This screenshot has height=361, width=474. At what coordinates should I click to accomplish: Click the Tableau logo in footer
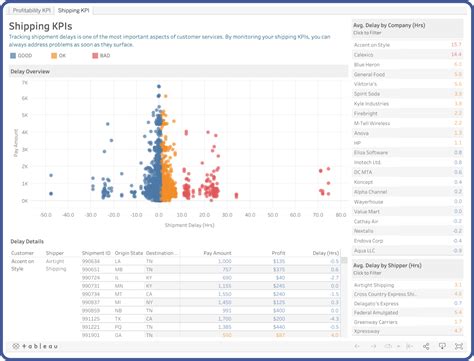35,346
